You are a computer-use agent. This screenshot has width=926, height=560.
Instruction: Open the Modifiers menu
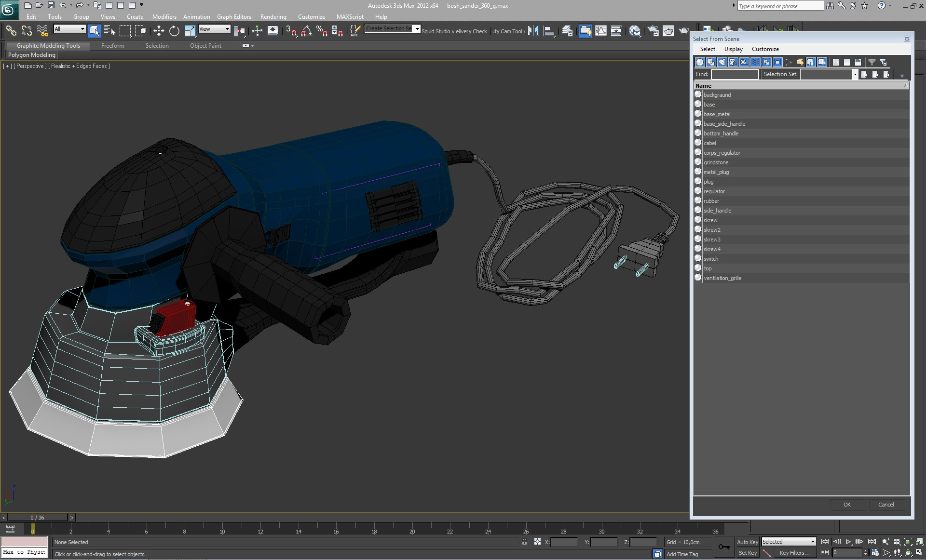164,17
